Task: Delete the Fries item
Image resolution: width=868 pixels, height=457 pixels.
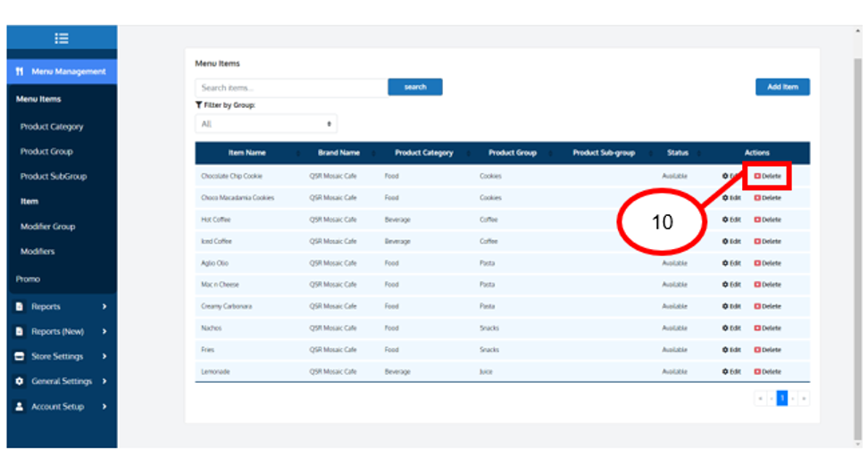Action: (768, 350)
